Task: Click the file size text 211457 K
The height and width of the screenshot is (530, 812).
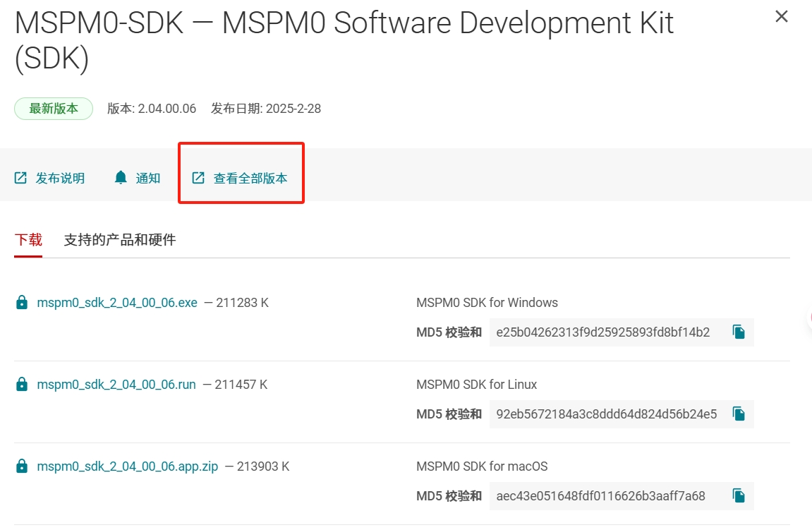Action: pyautogui.click(x=241, y=385)
